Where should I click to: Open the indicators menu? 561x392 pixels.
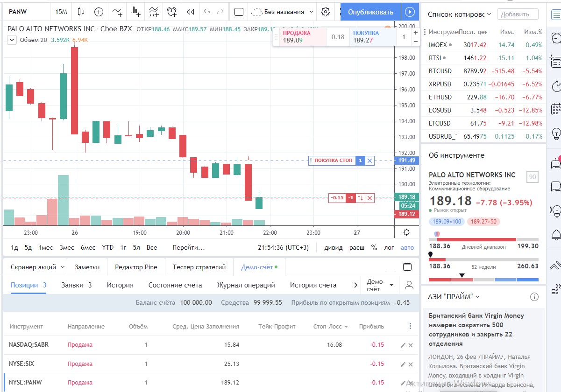coord(117,12)
